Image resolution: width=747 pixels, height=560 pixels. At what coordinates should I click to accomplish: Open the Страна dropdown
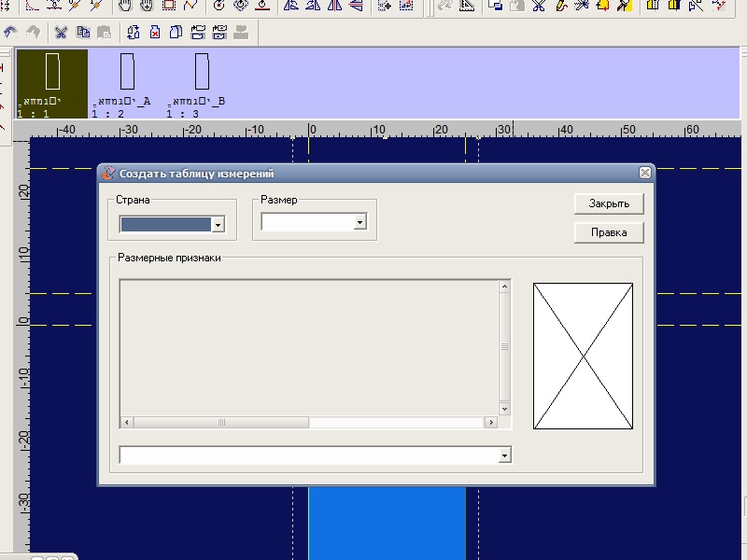[x=218, y=225]
